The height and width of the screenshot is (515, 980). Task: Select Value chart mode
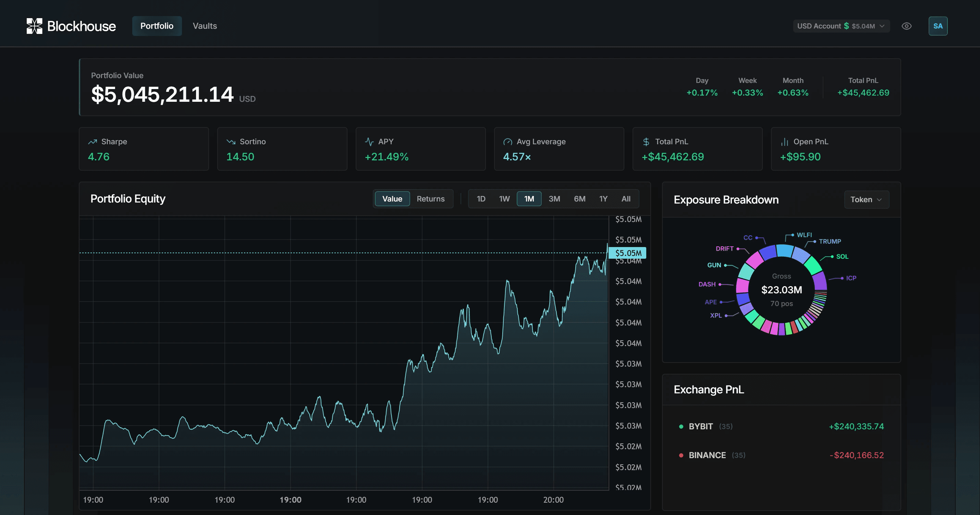click(392, 199)
